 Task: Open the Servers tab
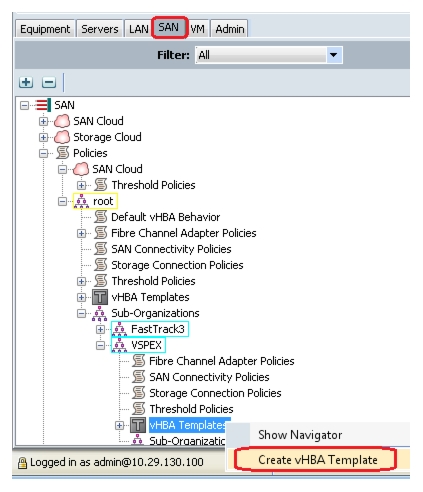100,29
